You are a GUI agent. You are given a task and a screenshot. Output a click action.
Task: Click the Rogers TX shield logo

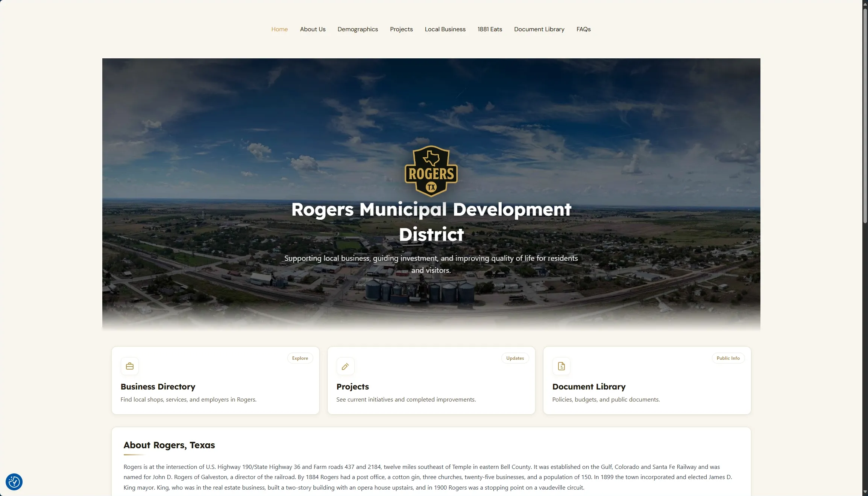tap(431, 172)
